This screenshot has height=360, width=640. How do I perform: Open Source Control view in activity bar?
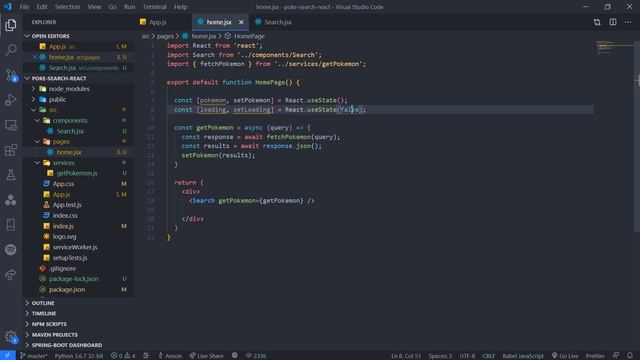(11, 75)
